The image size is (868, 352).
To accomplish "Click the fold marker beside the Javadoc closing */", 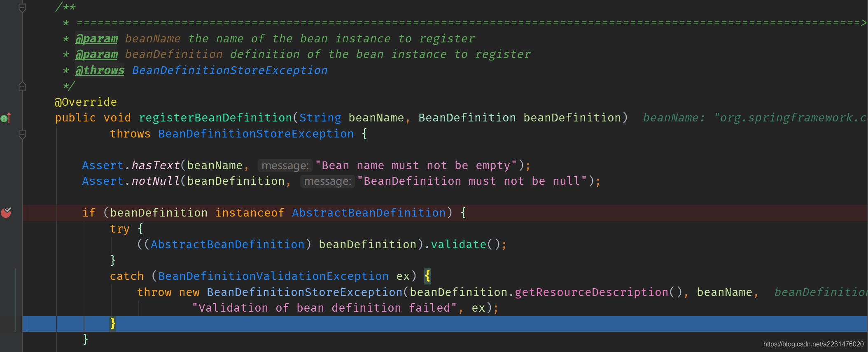I will click(x=23, y=86).
